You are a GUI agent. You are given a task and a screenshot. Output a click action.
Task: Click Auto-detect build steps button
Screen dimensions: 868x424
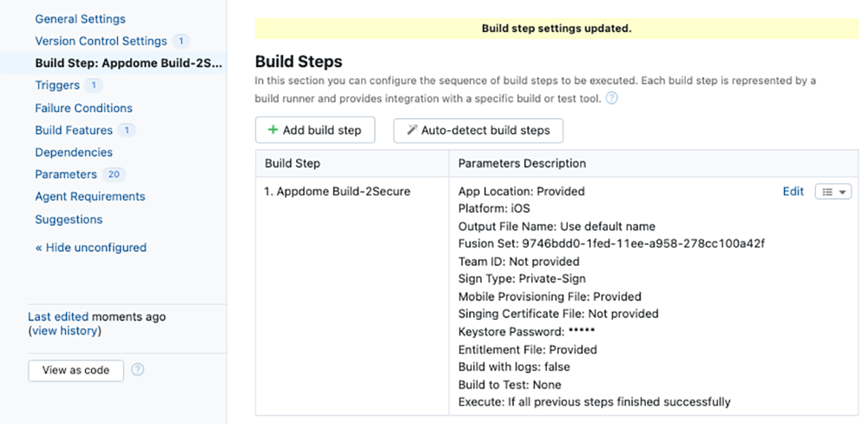(477, 130)
